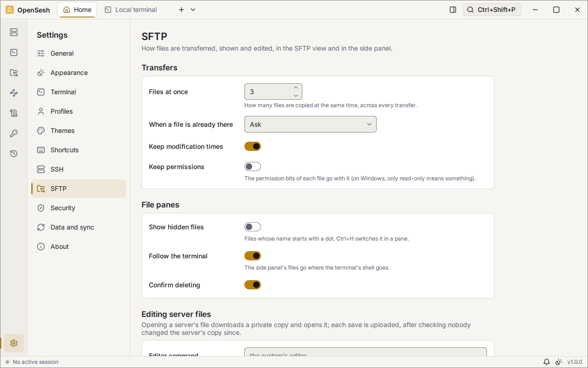Image resolution: width=588 pixels, height=368 pixels.
Task: Decrease Files at once with down arrow
Action: pyautogui.click(x=296, y=96)
